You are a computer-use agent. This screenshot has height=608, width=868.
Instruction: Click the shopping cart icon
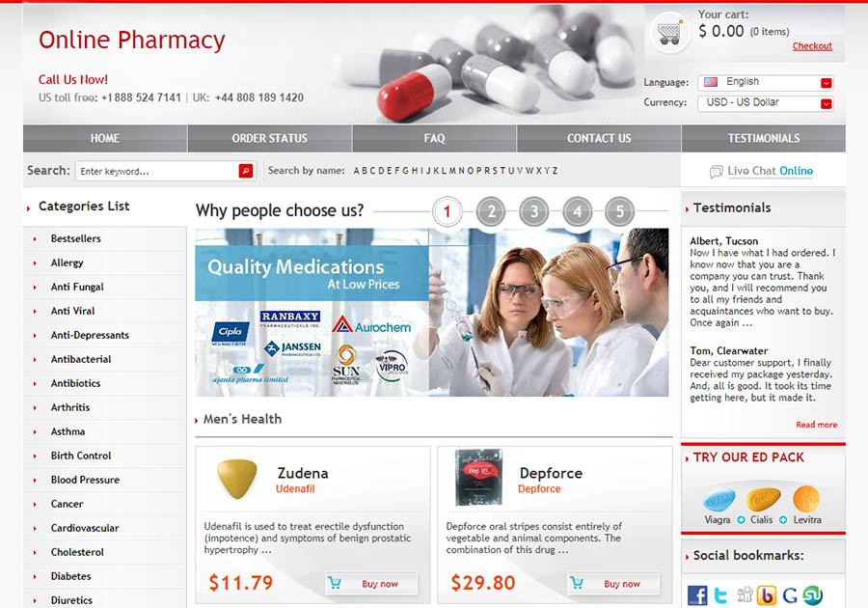point(668,33)
